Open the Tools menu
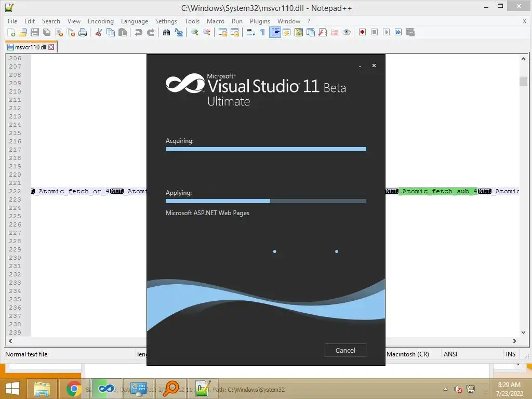This screenshot has width=532, height=399. [x=192, y=21]
